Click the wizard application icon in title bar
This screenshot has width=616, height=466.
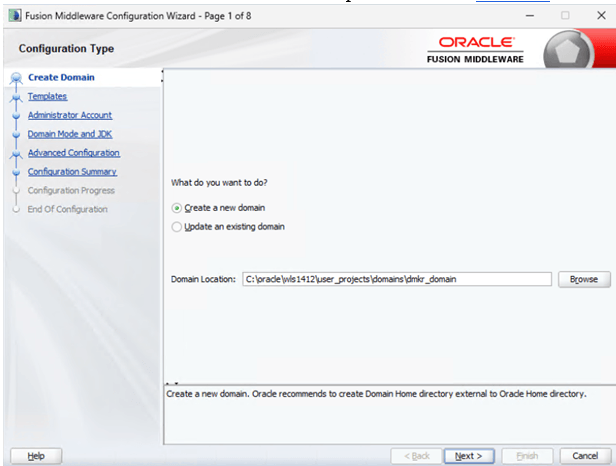15,16
